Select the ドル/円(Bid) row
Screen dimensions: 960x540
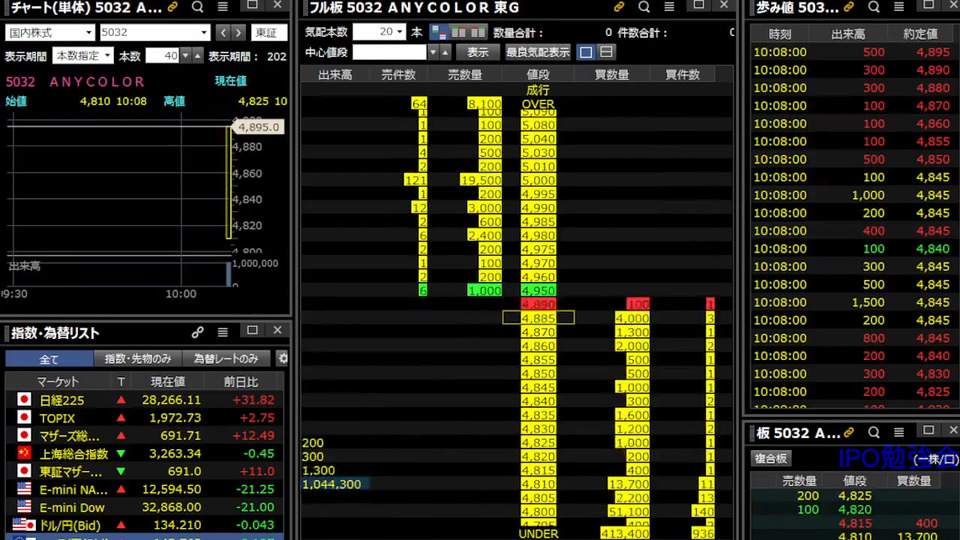point(144,525)
